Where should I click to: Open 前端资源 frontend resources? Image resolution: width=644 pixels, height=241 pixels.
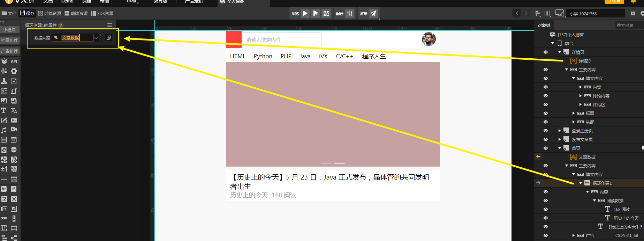point(76,13)
